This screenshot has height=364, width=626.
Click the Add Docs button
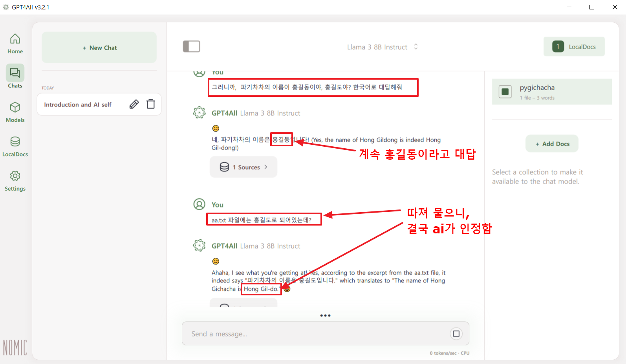pyautogui.click(x=552, y=144)
